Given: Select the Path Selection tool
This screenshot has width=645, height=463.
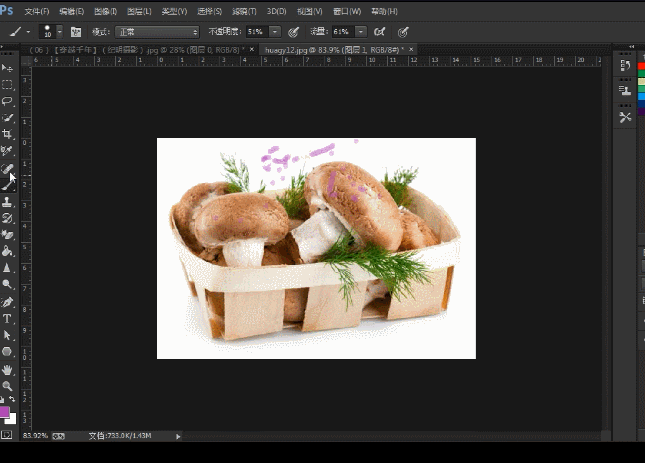Looking at the screenshot, I should [x=7, y=335].
